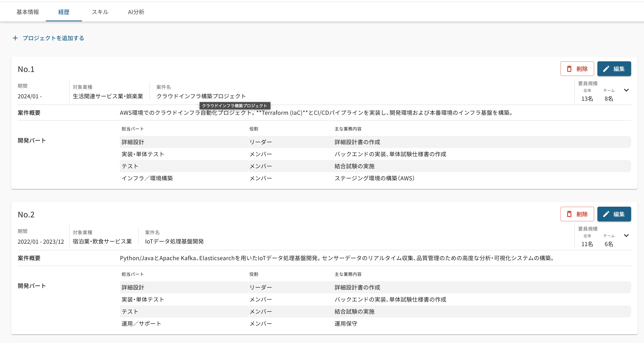Open the AI分析 tab
The height and width of the screenshot is (343, 644).
pos(136,12)
